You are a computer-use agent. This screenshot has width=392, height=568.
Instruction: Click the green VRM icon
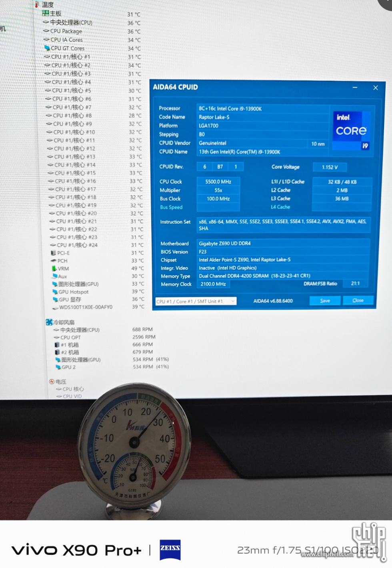pos(54,268)
